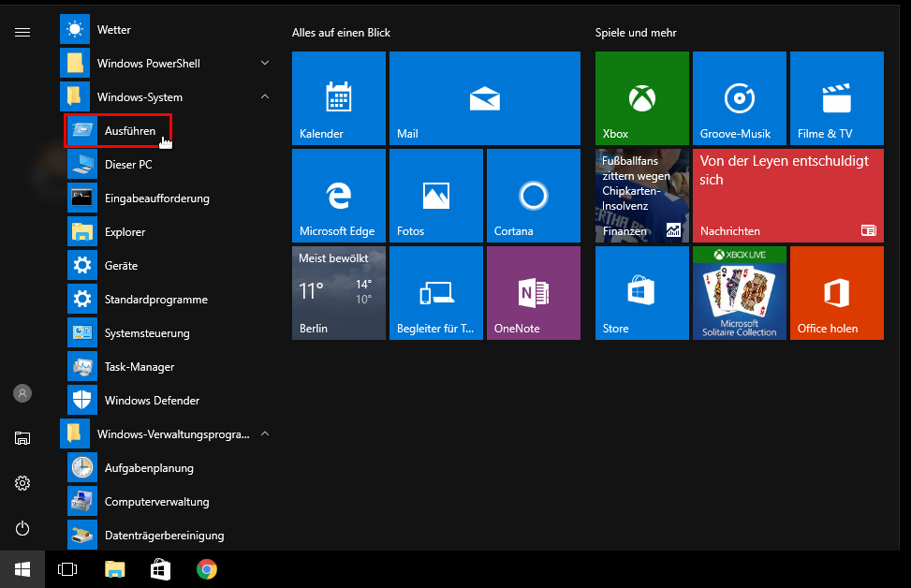This screenshot has width=911, height=588.
Task: Open the Store icon on taskbar
Action: 160,569
